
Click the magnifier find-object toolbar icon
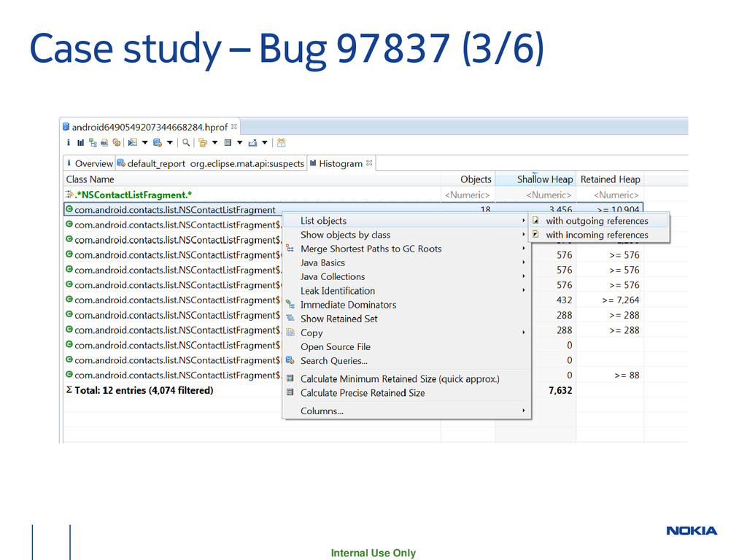(186, 143)
